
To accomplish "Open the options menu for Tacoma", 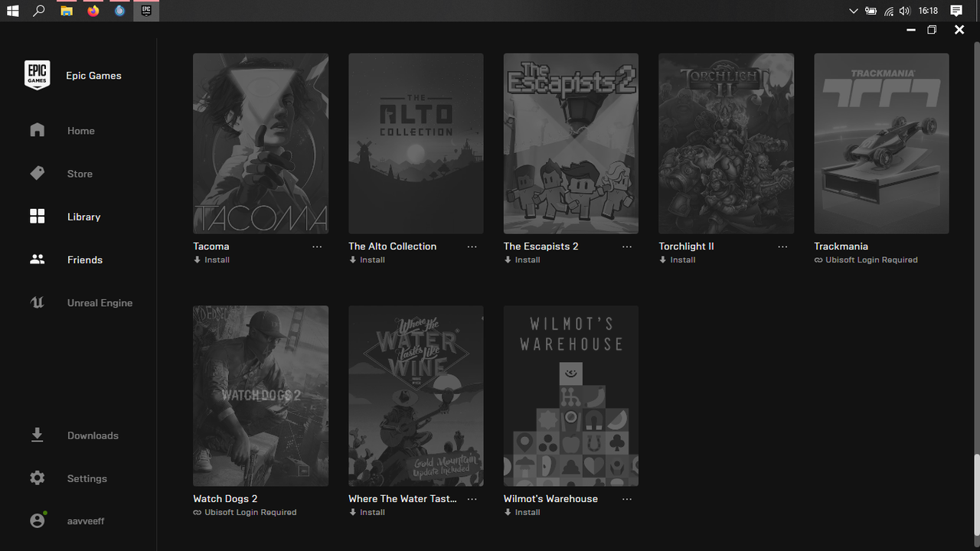I will (x=317, y=246).
